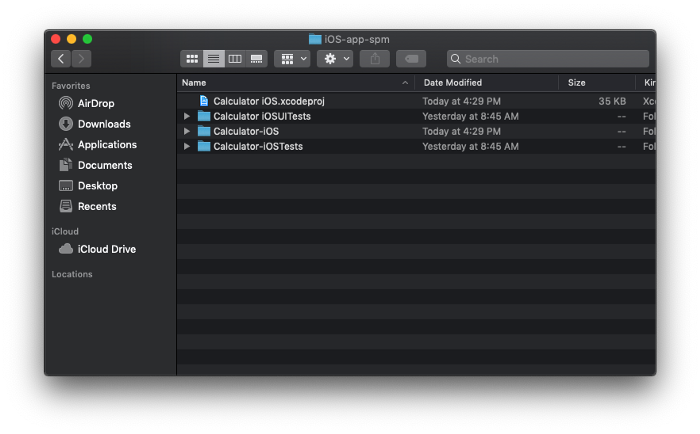Switch to gallery view

tap(256, 59)
